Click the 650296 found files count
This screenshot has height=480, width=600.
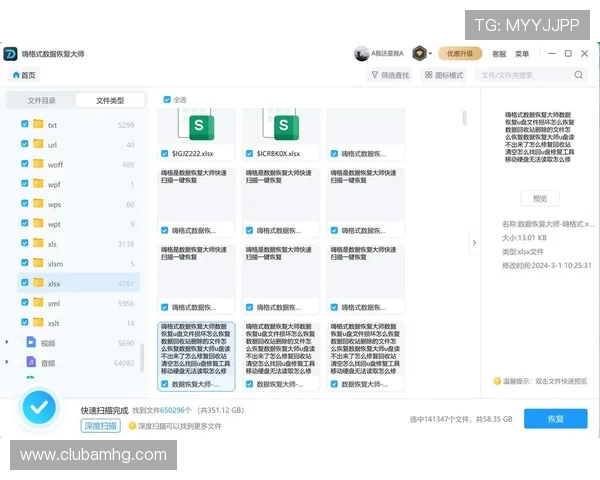point(172,410)
